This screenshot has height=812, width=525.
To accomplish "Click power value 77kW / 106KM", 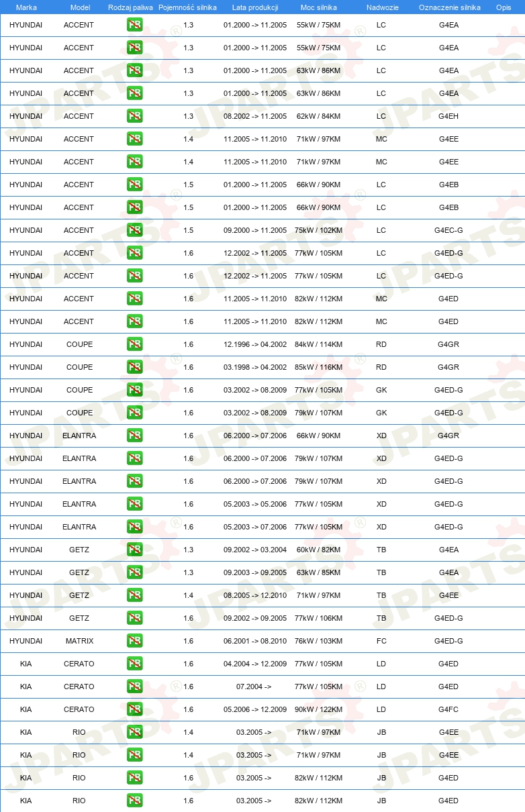I will click(318, 618).
